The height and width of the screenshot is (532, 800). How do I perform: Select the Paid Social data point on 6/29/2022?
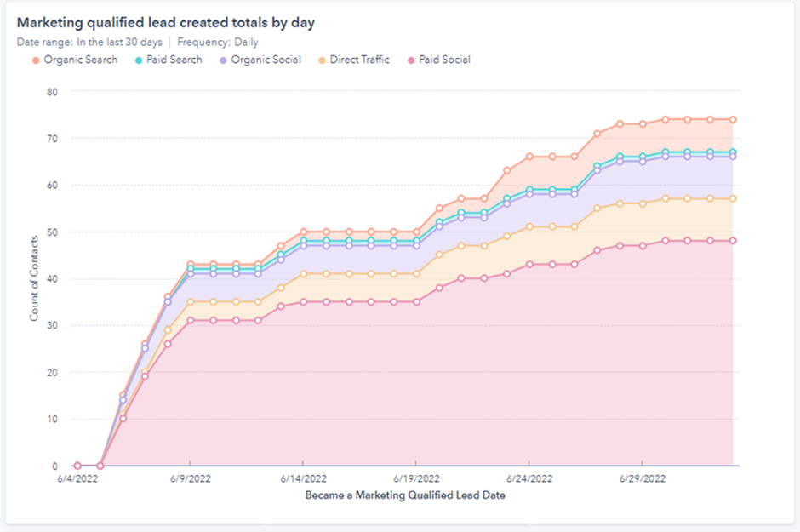click(x=643, y=245)
